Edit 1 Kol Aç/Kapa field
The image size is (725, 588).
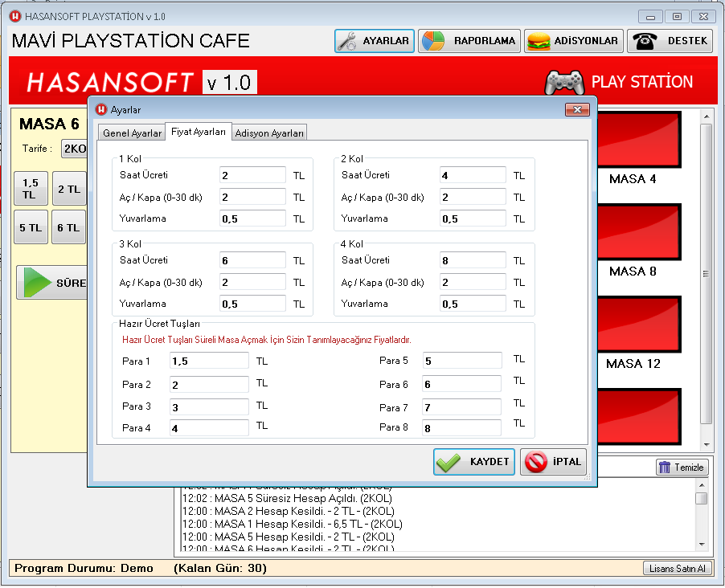point(252,197)
